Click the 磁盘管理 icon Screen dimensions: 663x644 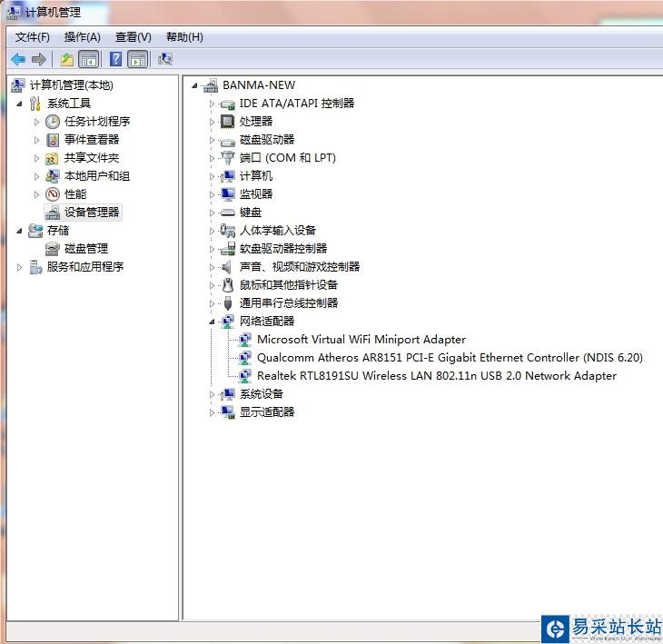coord(52,249)
